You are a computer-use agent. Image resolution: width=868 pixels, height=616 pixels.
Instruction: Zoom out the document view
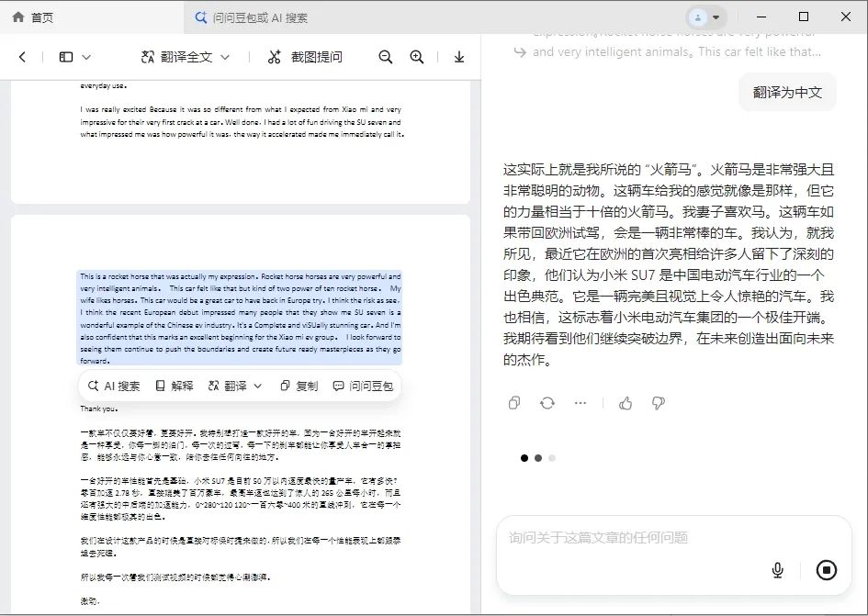[386, 57]
